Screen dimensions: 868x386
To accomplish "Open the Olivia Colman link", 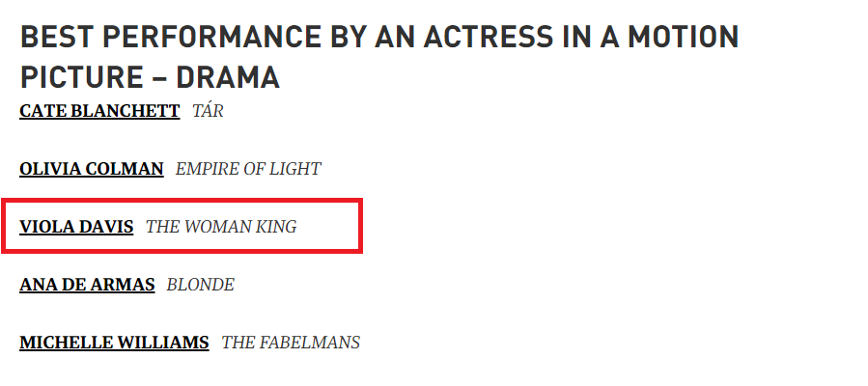I will tap(92, 169).
